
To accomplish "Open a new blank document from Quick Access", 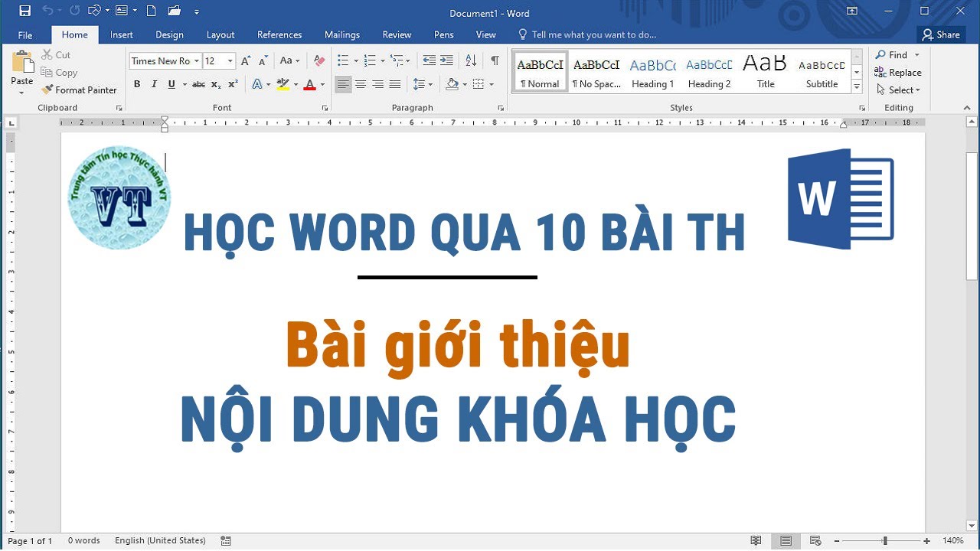I will (x=151, y=11).
